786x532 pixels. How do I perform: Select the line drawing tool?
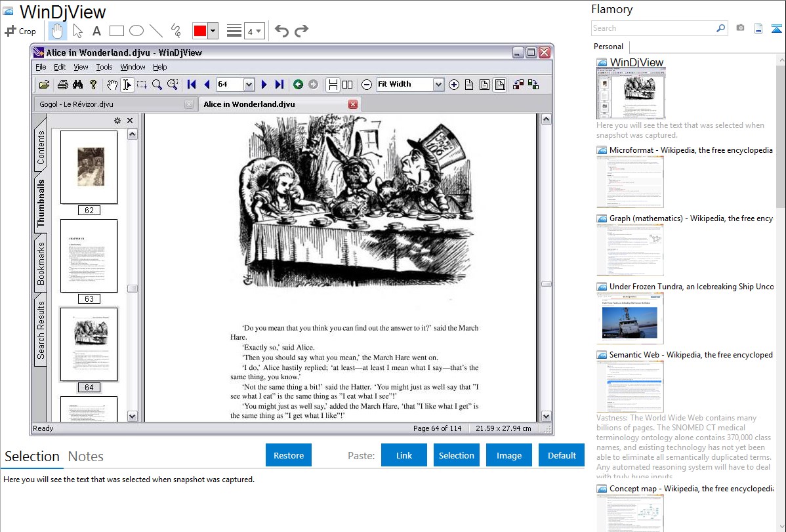[156, 31]
